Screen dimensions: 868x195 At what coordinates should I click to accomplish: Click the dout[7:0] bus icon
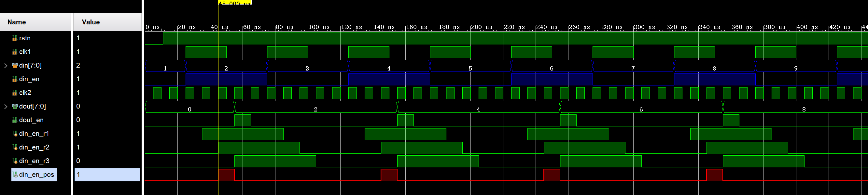(15, 106)
